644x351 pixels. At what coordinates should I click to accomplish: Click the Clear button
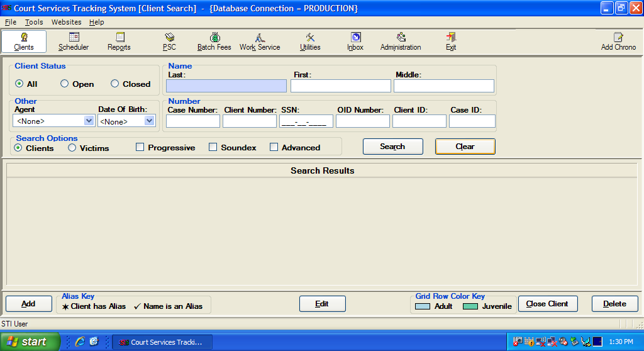(x=465, y=147)
